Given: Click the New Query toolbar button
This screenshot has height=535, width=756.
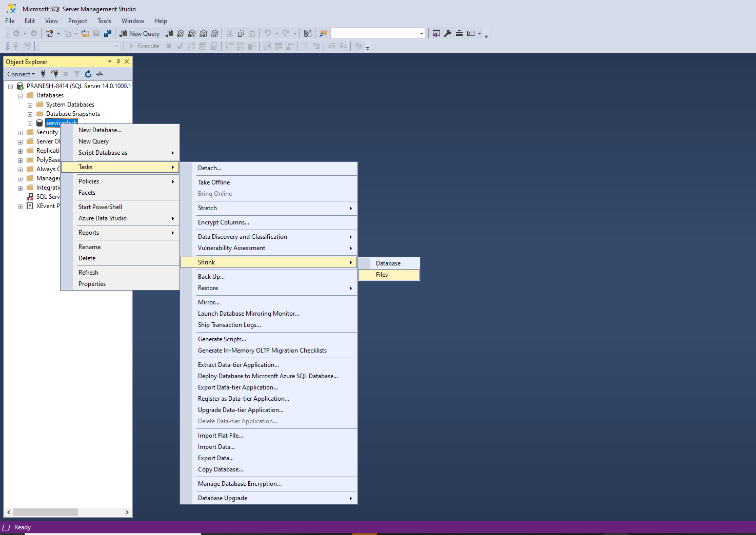Looking at the screenshot, I should tap(140, 34).
